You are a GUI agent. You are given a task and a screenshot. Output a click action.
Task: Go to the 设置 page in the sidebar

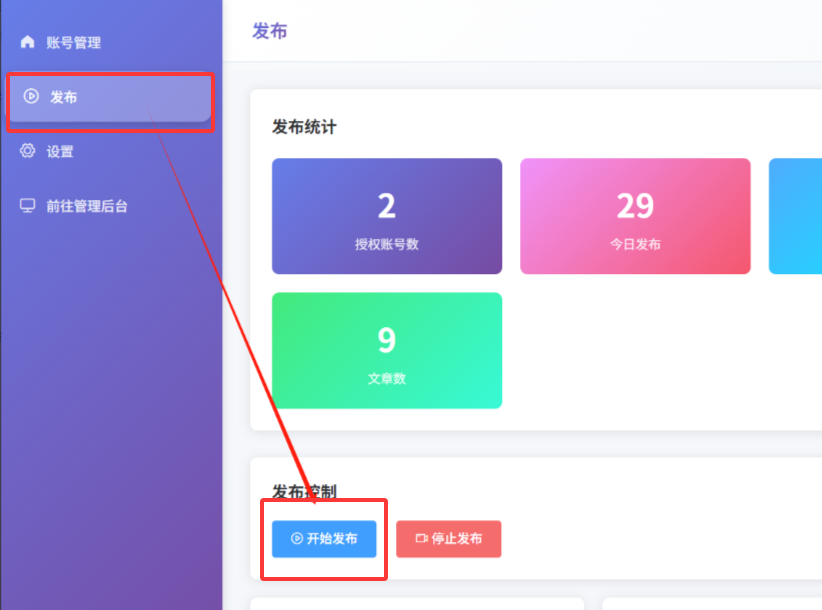[60, 152]
